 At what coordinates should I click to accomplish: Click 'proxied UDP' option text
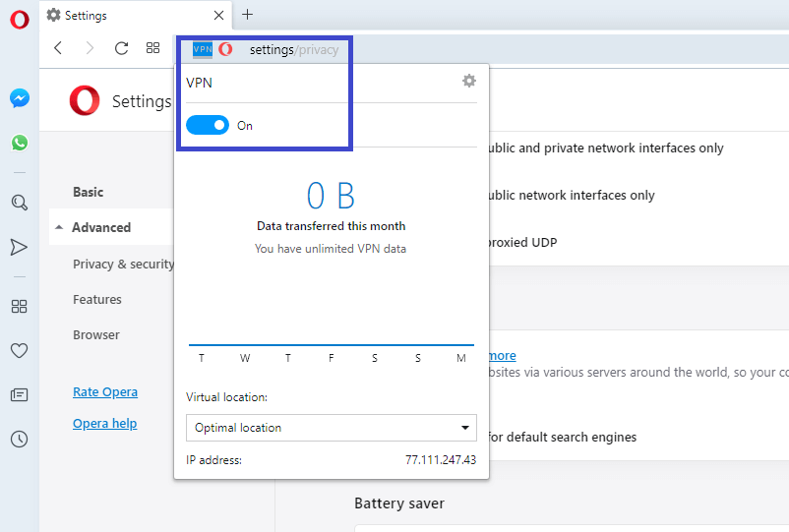522,242
